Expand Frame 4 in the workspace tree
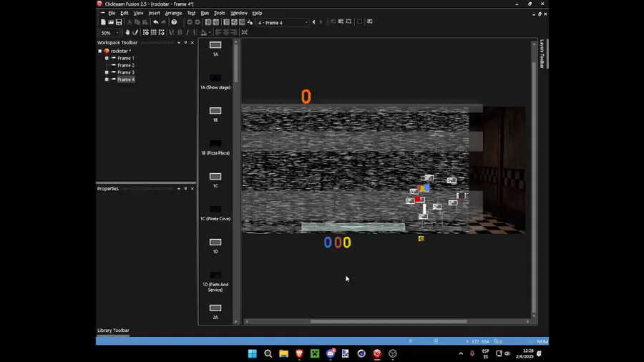Screen dimensions: 644x362 107,79
